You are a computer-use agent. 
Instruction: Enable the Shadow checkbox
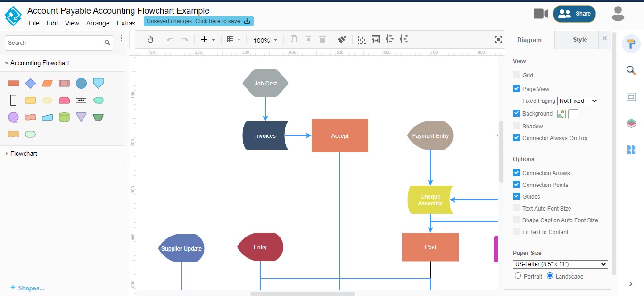point(516,126)
